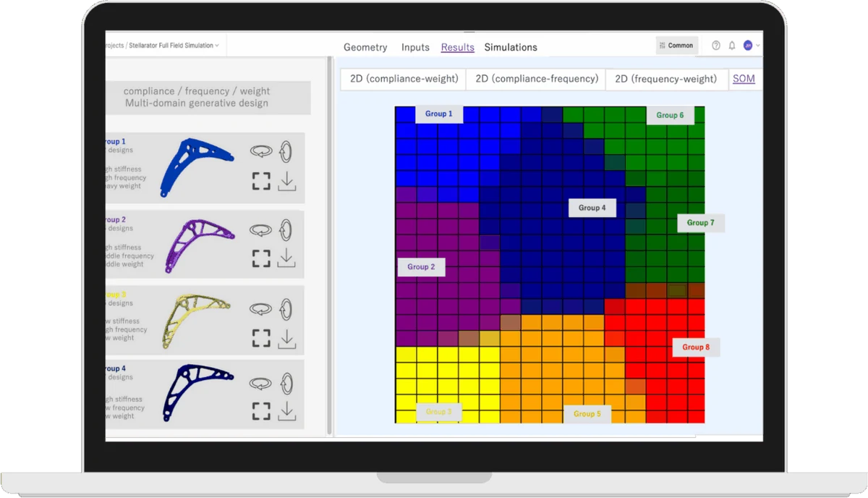Screen dimensions: 868x498
Task: Spin the Group 3 design horizontally
Action: pyautogui.click(x=261, y=309)
